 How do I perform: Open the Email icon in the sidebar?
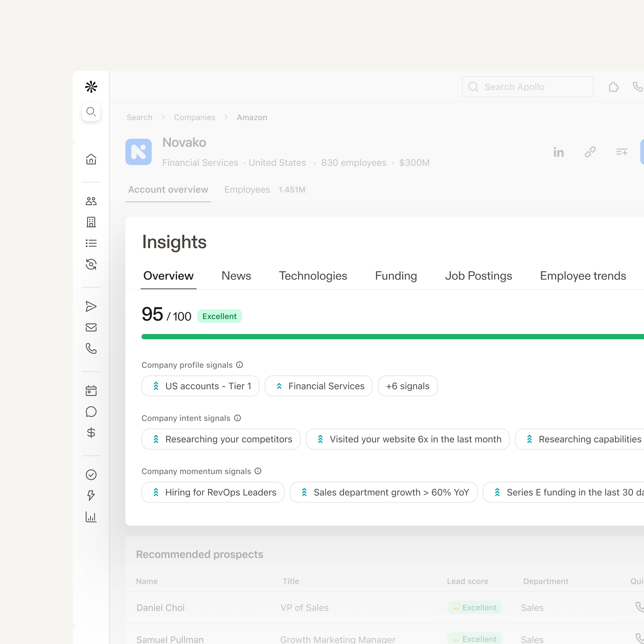[x=91, y=327]
